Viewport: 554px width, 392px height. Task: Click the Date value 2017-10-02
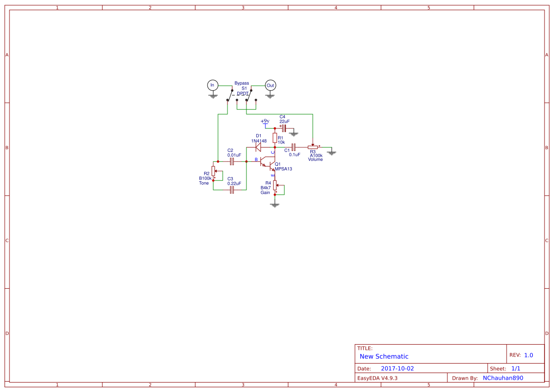[x=397, y=367]
